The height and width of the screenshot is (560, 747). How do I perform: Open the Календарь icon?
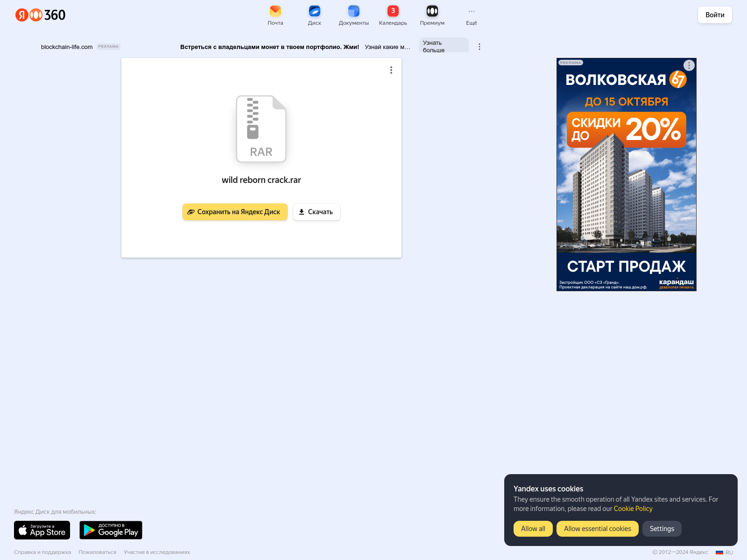point(393,15)
